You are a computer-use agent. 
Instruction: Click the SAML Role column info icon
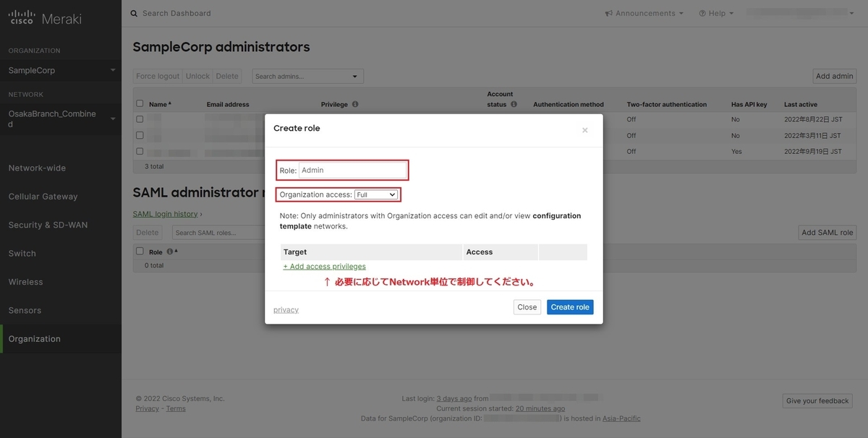pos(170,252)
